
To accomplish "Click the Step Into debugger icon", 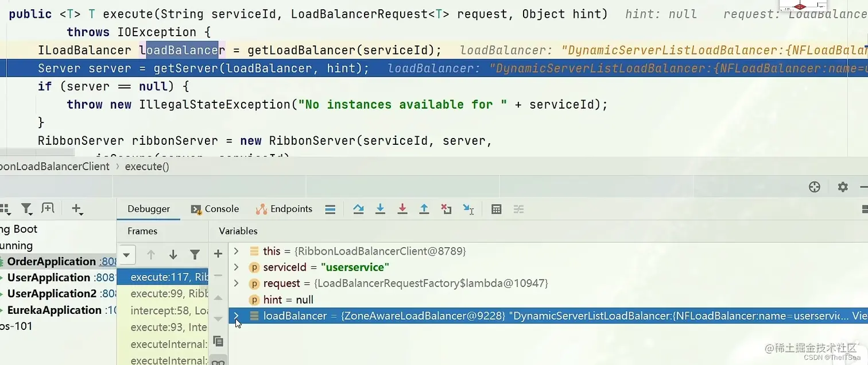I will point(380,209).
